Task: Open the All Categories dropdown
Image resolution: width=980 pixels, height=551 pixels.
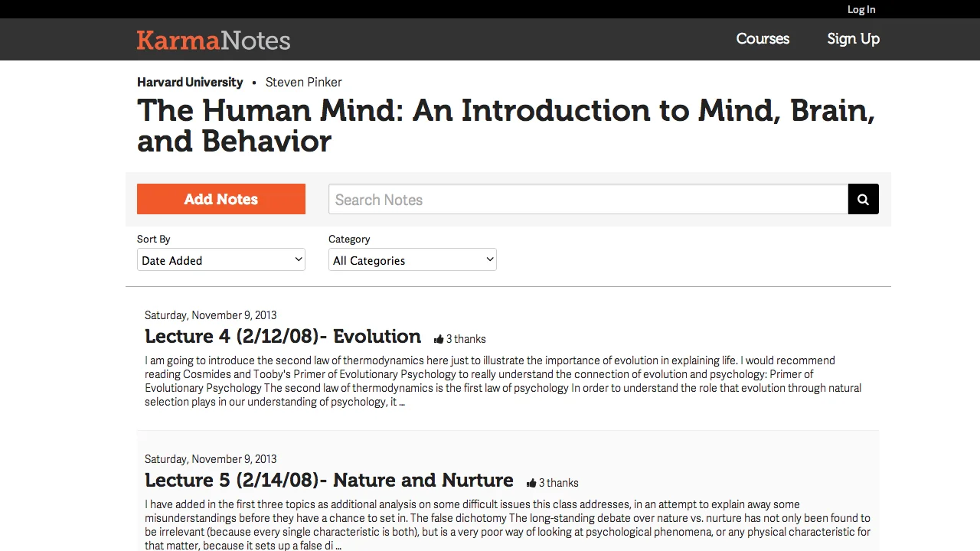Action: pyautogui.click(x=413, y=259)
